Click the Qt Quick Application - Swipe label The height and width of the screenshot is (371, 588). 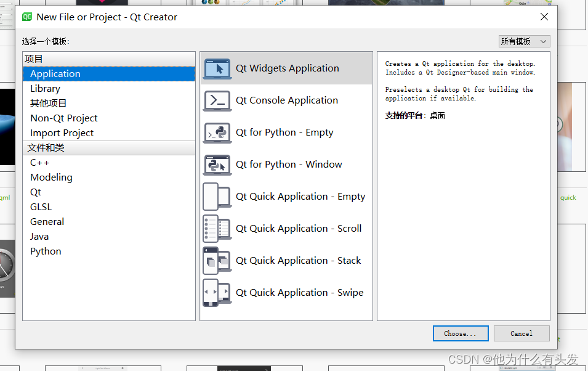[300, 293]
